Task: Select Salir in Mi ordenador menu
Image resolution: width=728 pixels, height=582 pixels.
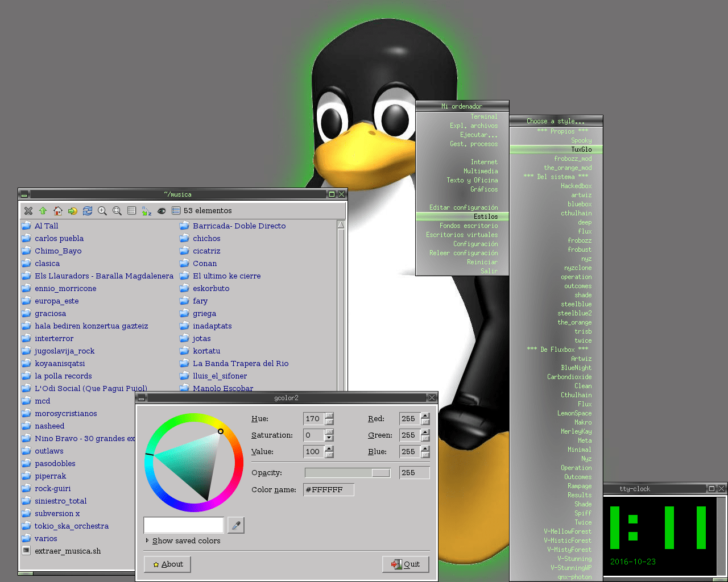Action: pos(462,271)
